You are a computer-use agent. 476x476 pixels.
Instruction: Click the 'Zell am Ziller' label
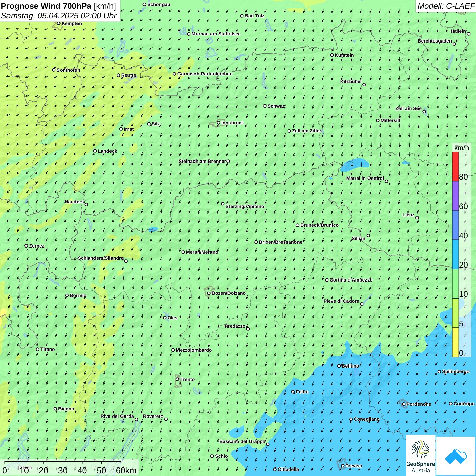(x=306, y=131)
